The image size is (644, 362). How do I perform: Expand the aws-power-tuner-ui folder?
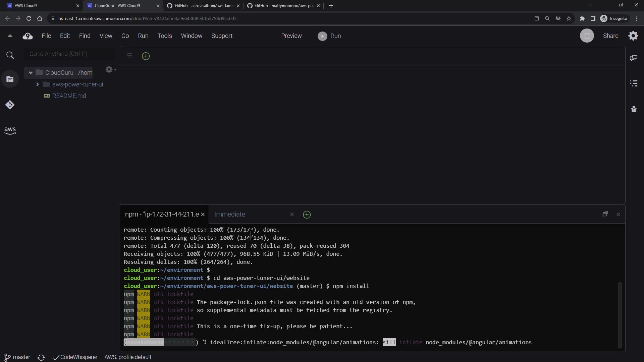(x=38, y=84)
